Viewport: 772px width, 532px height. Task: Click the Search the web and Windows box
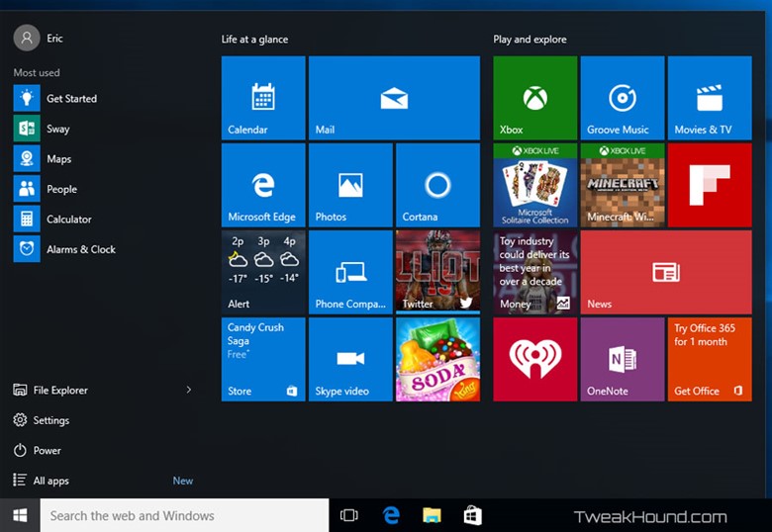185,515
